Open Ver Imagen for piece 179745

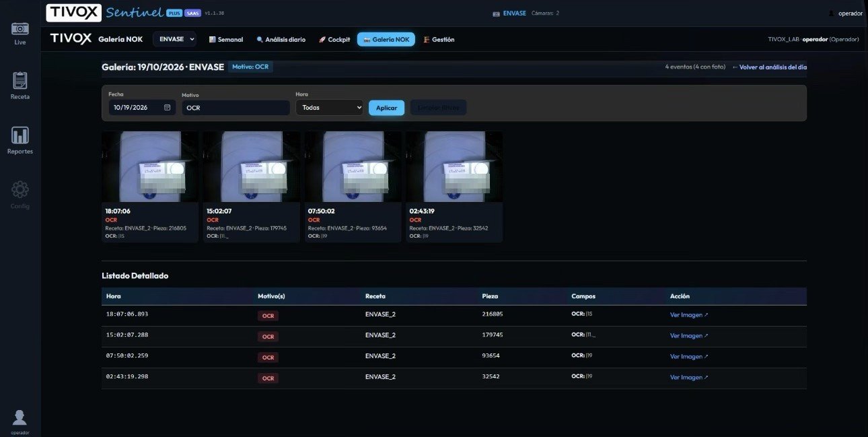point(689,336)
